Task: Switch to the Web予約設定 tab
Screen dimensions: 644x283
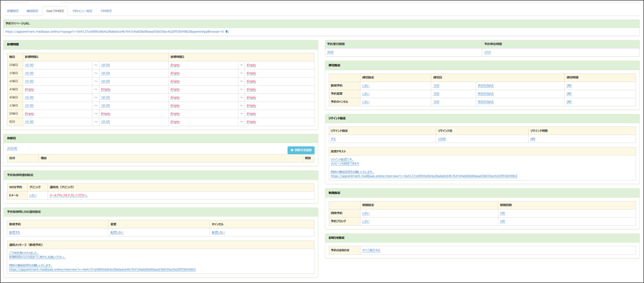Action: 55,11
